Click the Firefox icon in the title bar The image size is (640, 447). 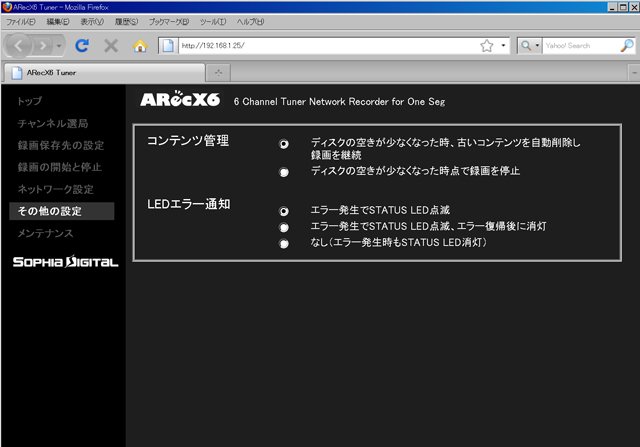tap(7, 7)
